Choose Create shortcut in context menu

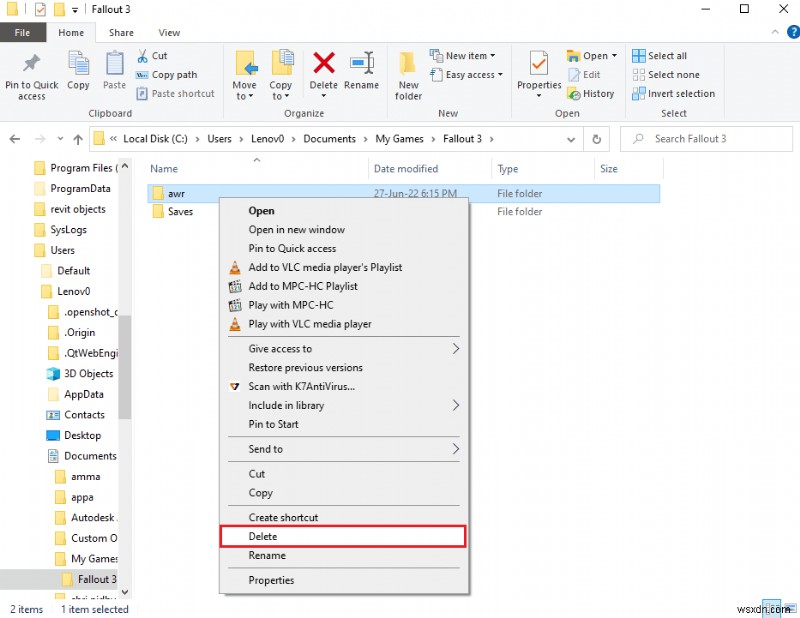pos(343,517)
